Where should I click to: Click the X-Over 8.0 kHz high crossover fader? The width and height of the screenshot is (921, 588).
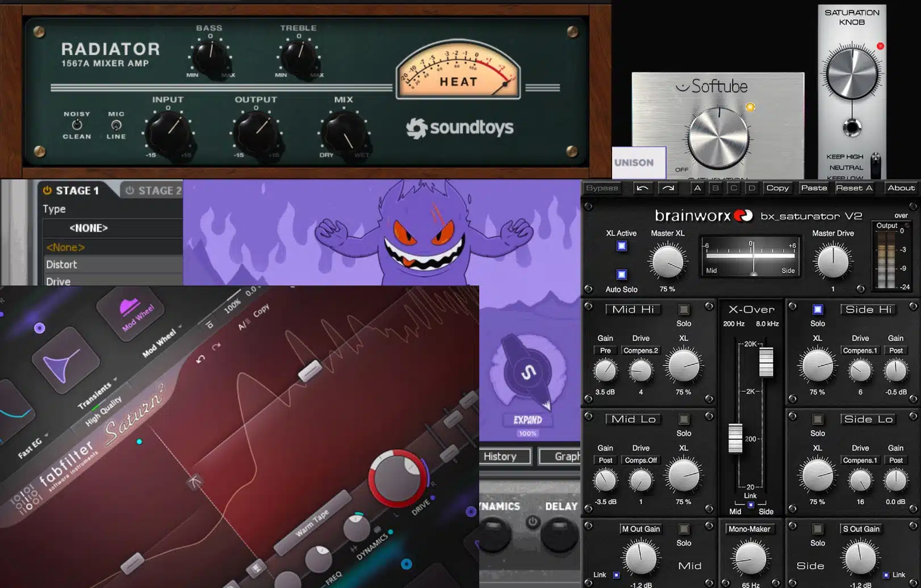tap(766, 362)
